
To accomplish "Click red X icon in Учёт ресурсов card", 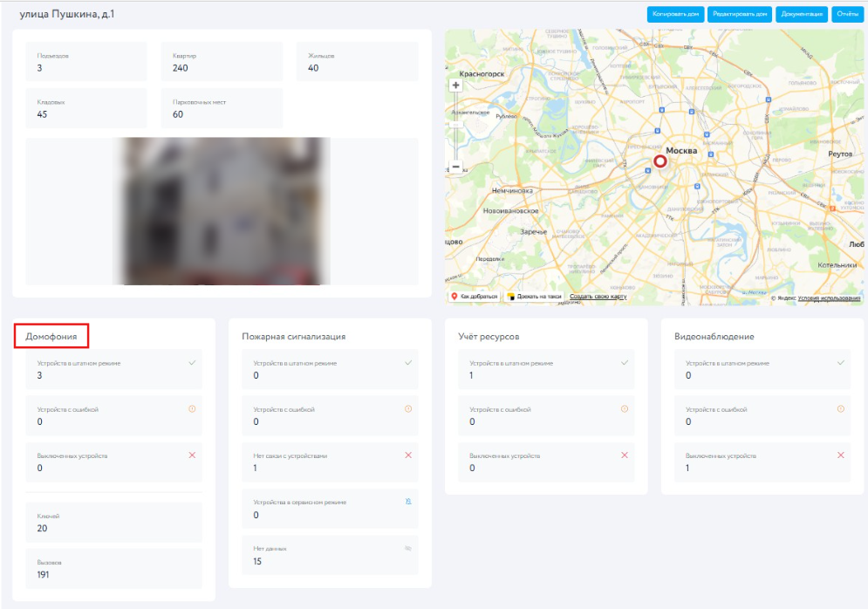I will (x=625, y=455).
